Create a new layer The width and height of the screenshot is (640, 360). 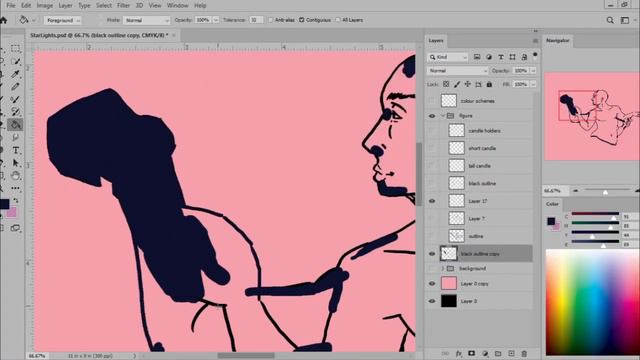tap(511, 353)
